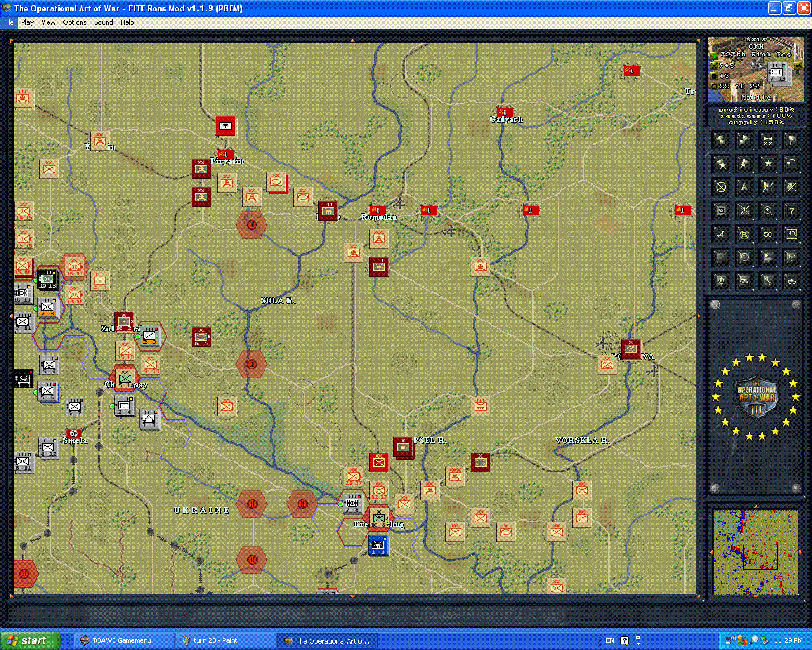Click the sun weather button
Screen dimensions: 812x650
768,258
